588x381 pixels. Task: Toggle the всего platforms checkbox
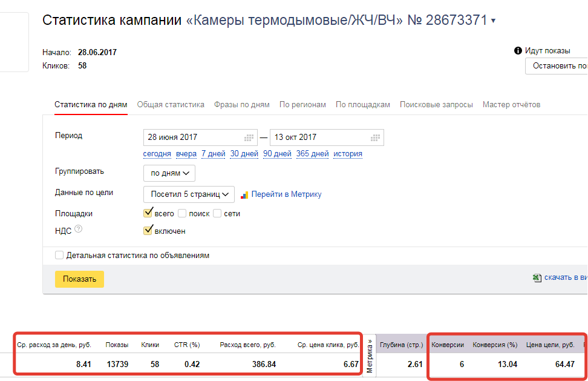148,213
